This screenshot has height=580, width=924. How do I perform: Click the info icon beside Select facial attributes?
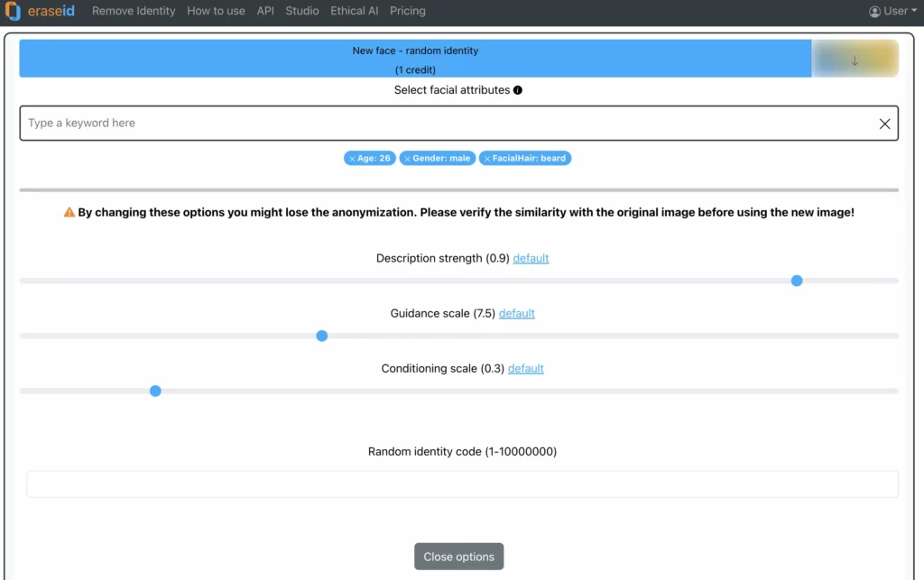518,90
